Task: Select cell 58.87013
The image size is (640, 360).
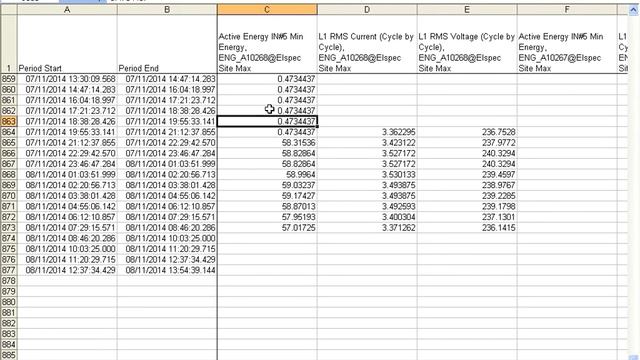Action: coord(267,206)
